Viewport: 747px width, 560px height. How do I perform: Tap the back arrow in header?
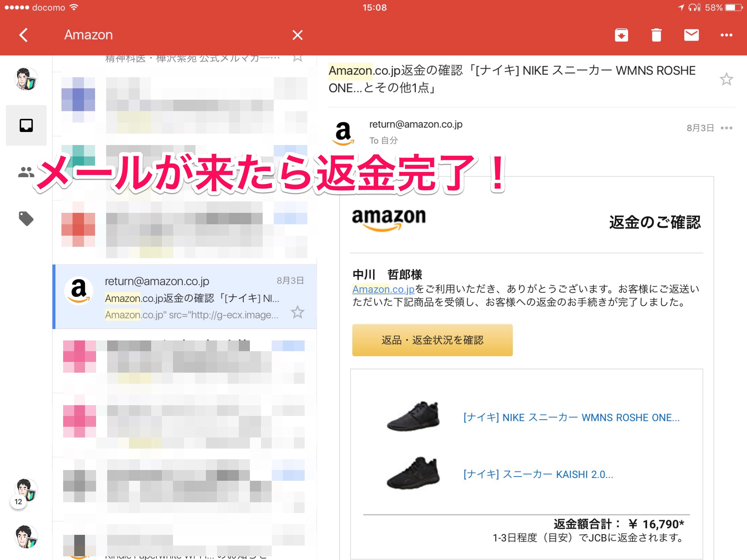(x=23, y=35)
